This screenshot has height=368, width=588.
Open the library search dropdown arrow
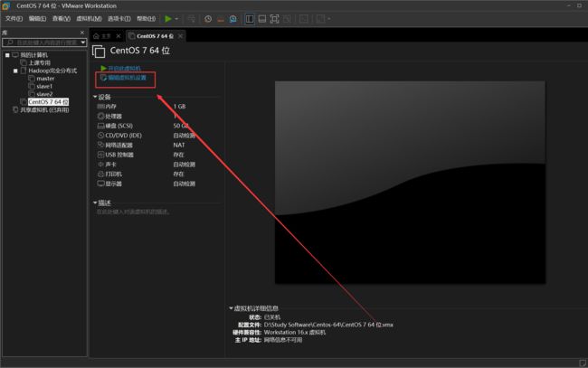[x=83, y=42]
